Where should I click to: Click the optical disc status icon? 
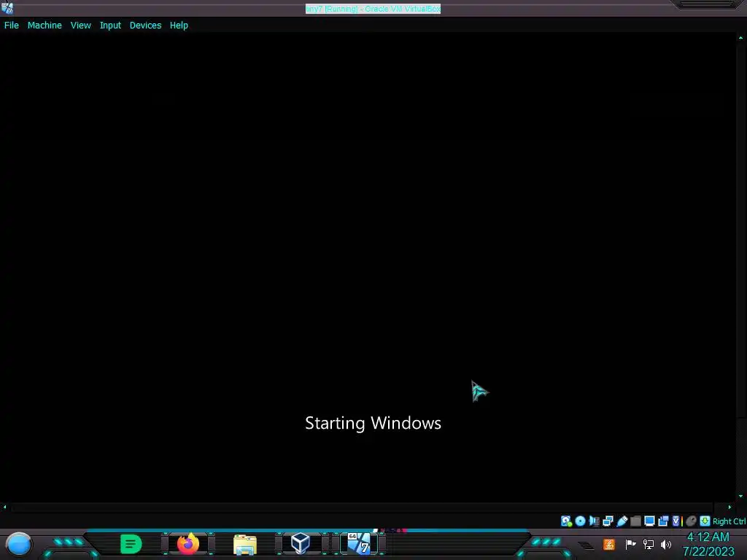click(580, 521)
